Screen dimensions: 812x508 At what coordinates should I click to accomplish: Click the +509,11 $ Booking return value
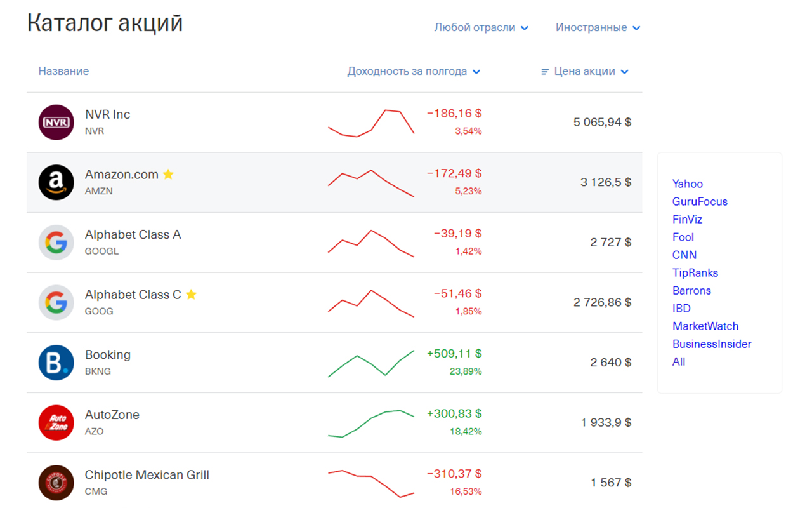click(454, 354)
